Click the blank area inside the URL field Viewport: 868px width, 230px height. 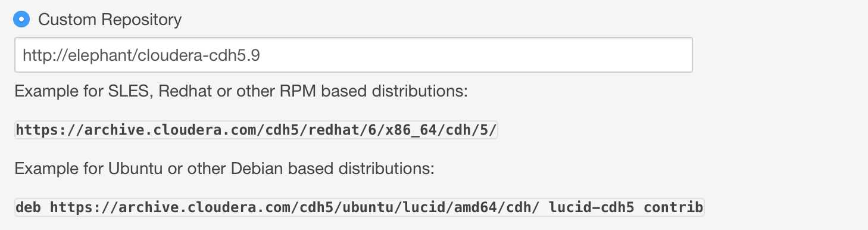point(476,55)
